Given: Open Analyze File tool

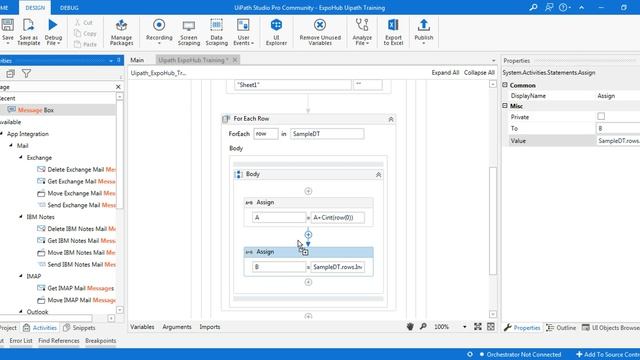Looking at the screenshot, I should coord(362,31).
